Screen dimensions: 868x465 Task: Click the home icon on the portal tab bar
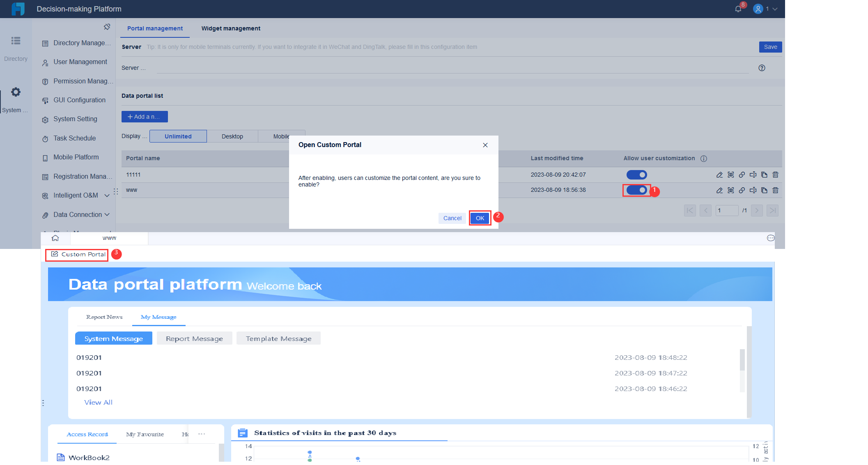(55, 238)
